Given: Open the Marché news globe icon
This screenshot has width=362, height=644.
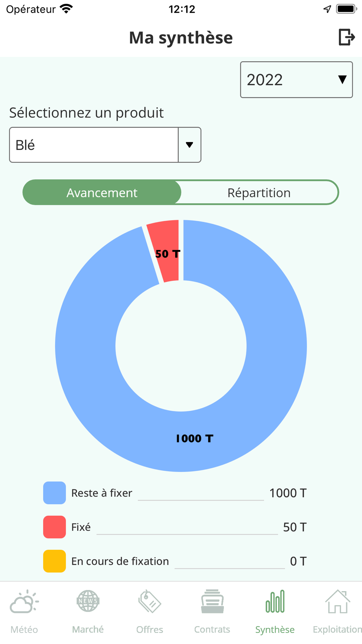Looking at the screenshot, I should point(88,601).
